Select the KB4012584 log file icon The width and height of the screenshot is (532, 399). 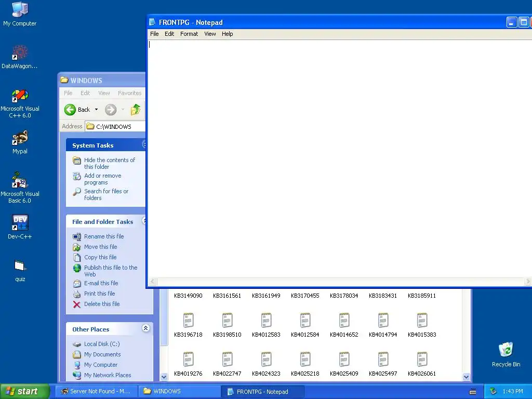(x=305, y=321)
